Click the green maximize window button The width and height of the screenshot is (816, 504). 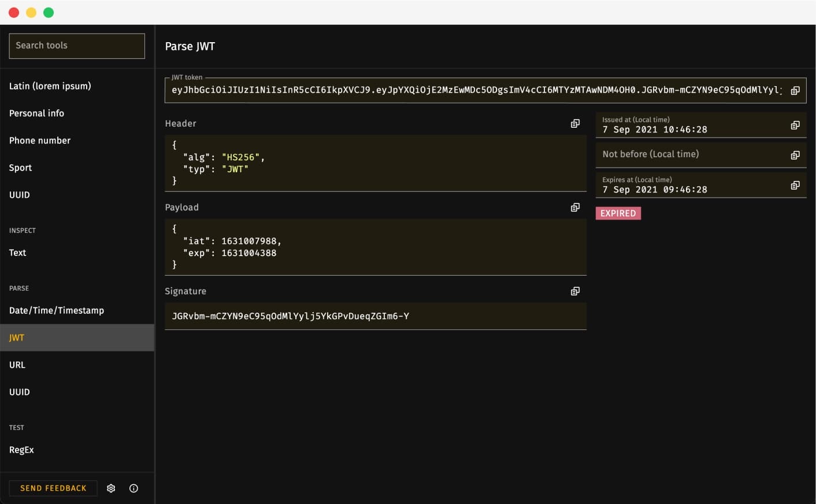pyautogui.click(x=49, y=13)
